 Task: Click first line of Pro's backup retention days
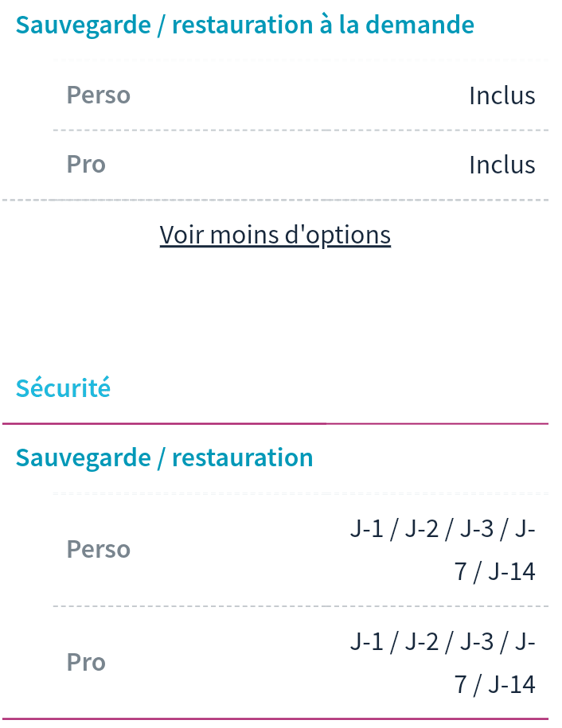[x=442, y=642]
